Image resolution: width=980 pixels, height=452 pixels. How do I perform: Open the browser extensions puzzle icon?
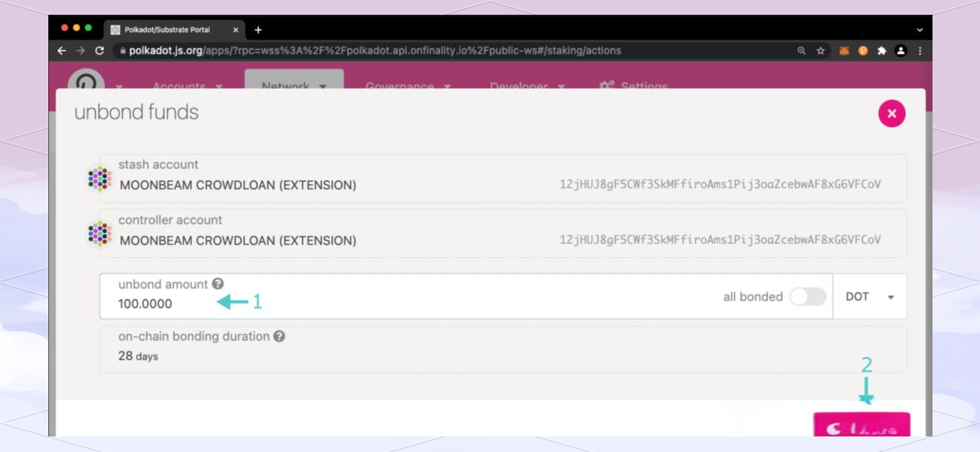click(882, 51)
